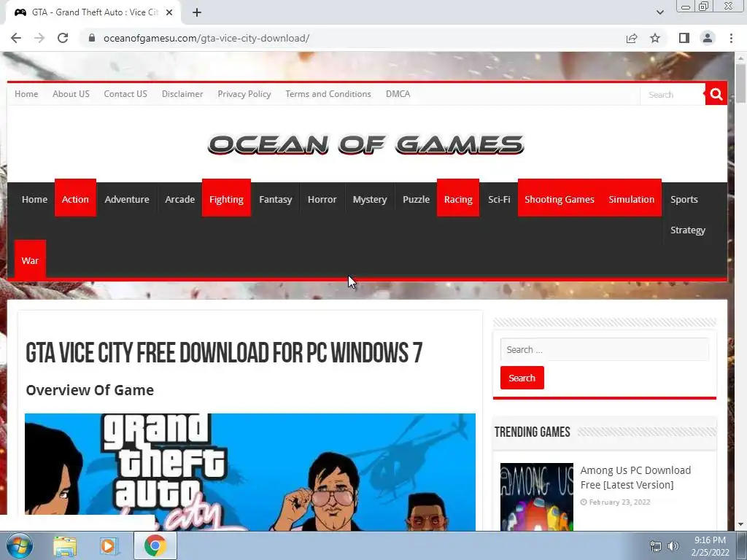
Task: Share this page using the share icon
Action: pyautogui.click(x=632, y=38)
